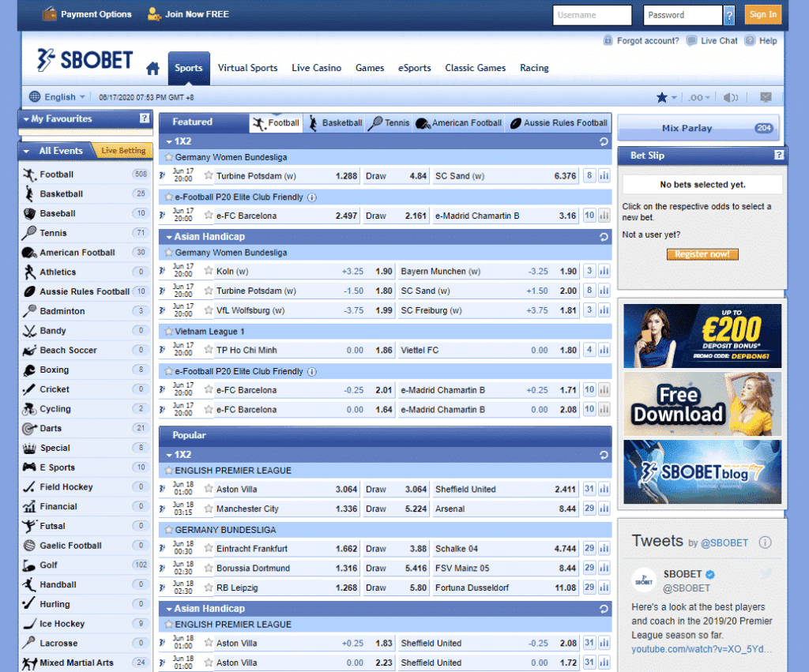Switch to the Live Casino tab
The height and width of the screenshot is (672, 809).
pos(316,68)
